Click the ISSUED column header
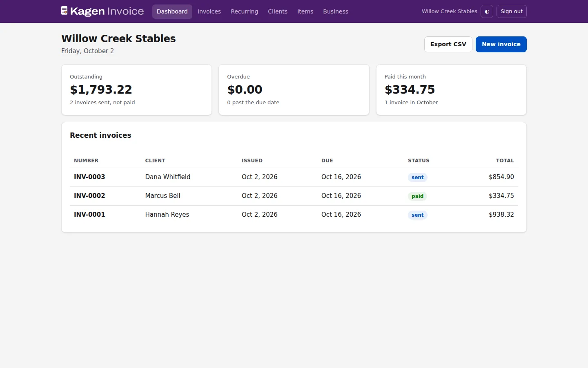Viewport: 588px width, 368px height. click(x=252, y=161)
